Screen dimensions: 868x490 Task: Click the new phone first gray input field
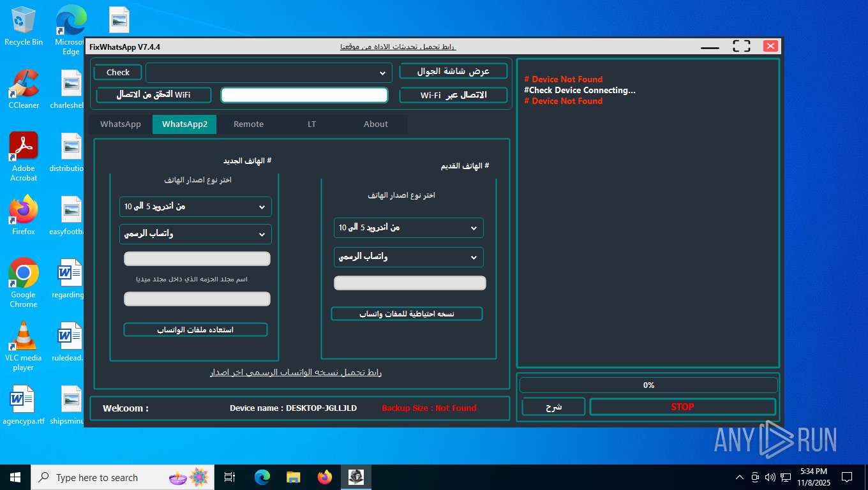(197, 259)
